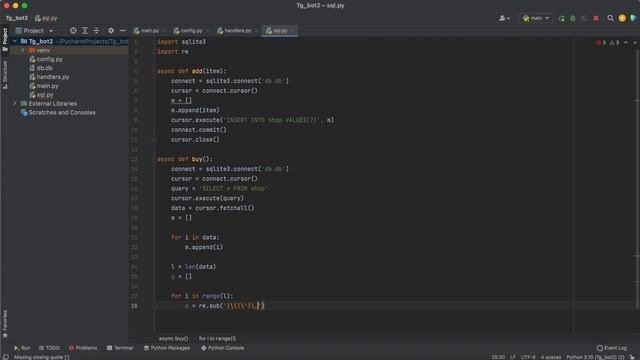Open the 'main' run configuration dropdown
The image size is (640, 360).
[536, 18]
